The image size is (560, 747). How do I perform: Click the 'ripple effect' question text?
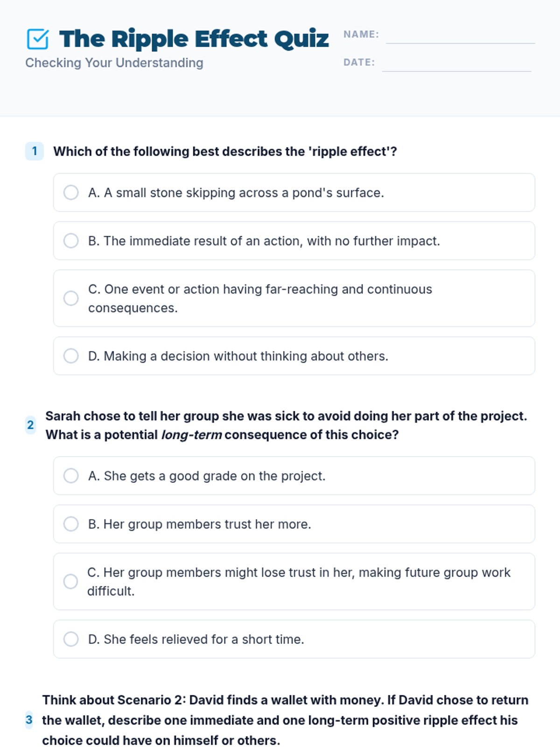[225, 151]
